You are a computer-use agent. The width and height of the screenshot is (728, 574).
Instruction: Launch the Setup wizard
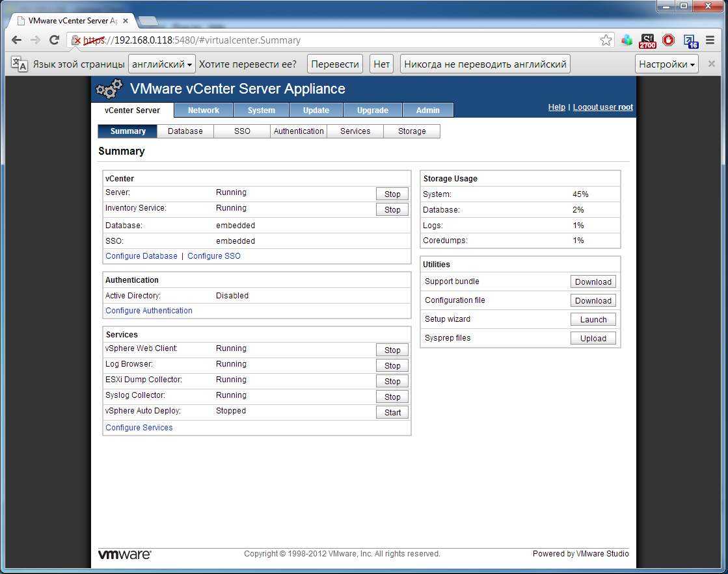[x=593, y=320]
